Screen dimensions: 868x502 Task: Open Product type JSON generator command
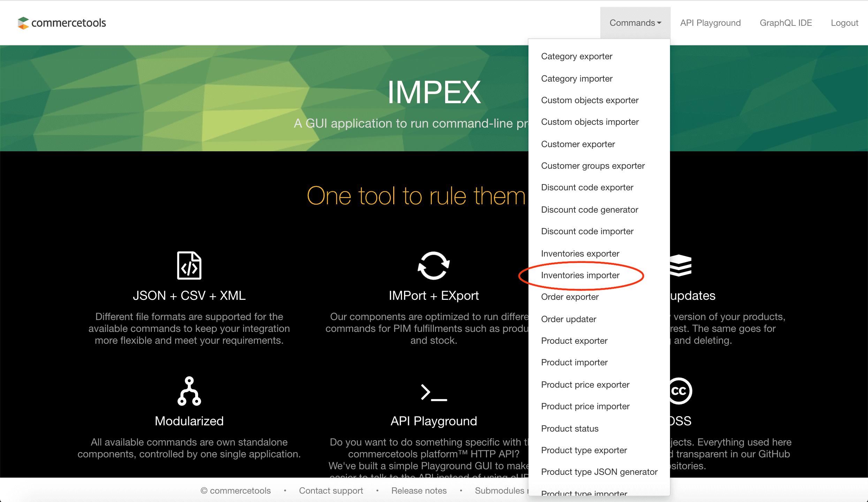click(599, 472)
